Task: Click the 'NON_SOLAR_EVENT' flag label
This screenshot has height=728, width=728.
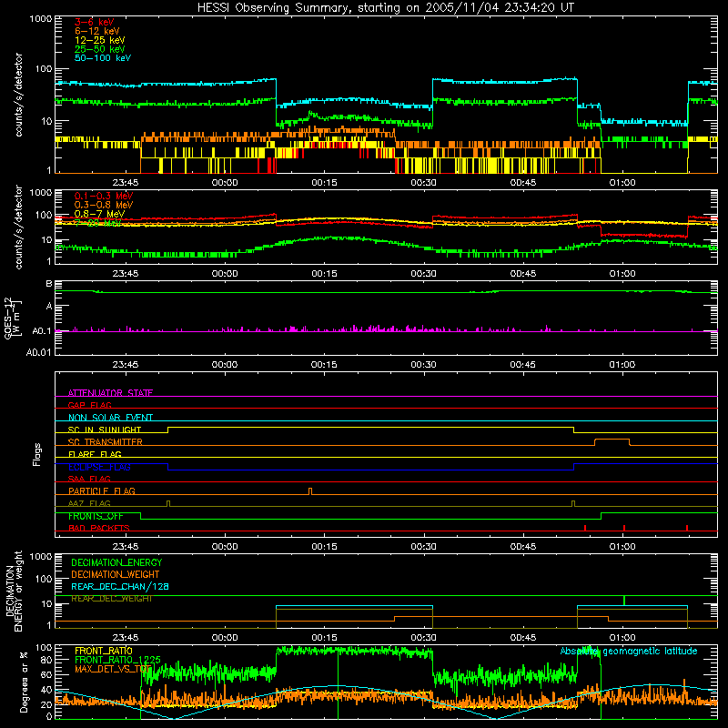Action: (x=110, y=418)
